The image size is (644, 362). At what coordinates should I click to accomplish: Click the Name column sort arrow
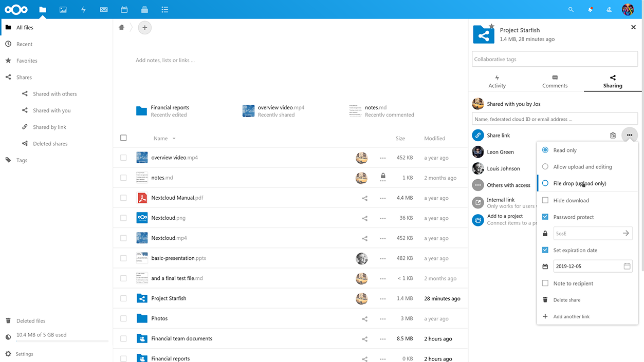pos(174,139)
